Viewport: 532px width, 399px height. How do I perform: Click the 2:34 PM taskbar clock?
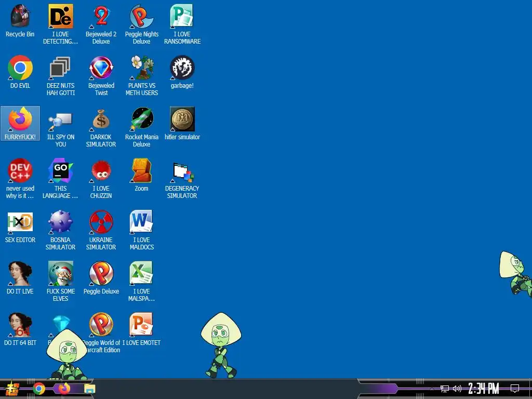(484, 389)
